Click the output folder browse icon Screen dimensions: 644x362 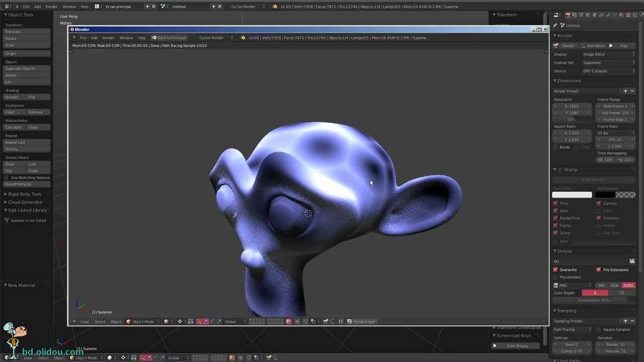click(x=632, y=261)
